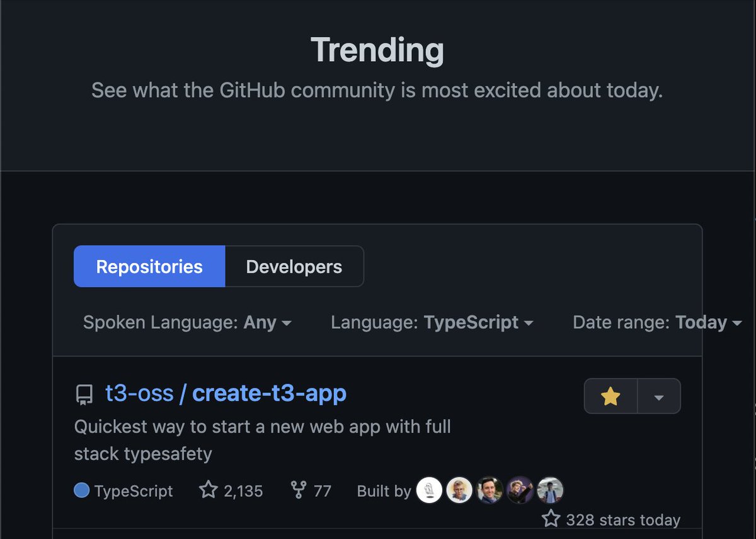Viewport: 756px width, 539px height.
Task: Open the avatar with the yellow background
Action: pyautogui.click(x=459, y=490)
